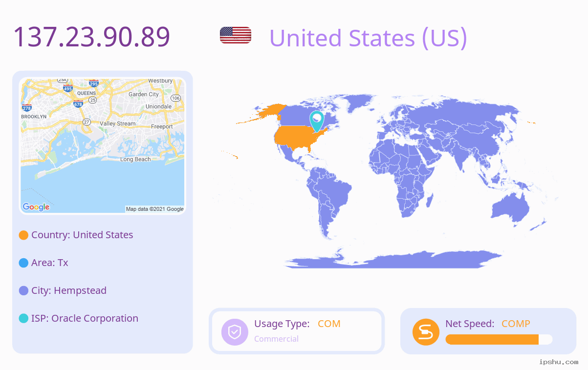Click the Map data ©2021 Google attribution

[155, 209]
